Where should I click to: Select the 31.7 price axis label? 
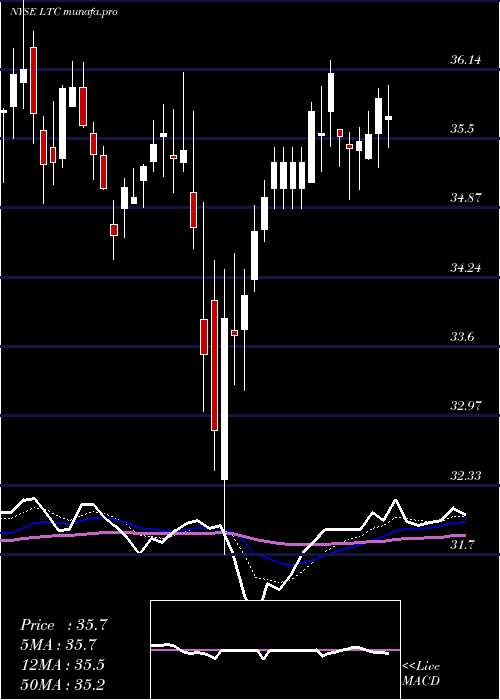(x=462, y=545)
